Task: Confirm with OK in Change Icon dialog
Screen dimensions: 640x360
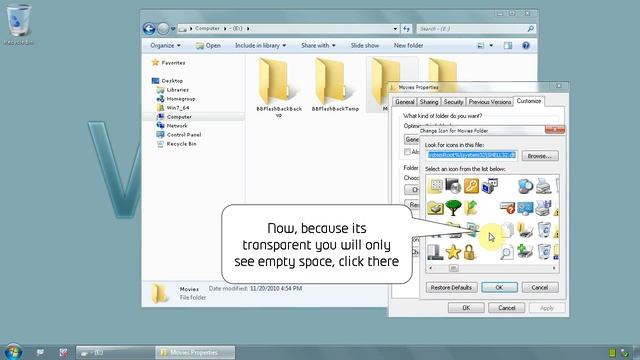Action: point(499,288)
